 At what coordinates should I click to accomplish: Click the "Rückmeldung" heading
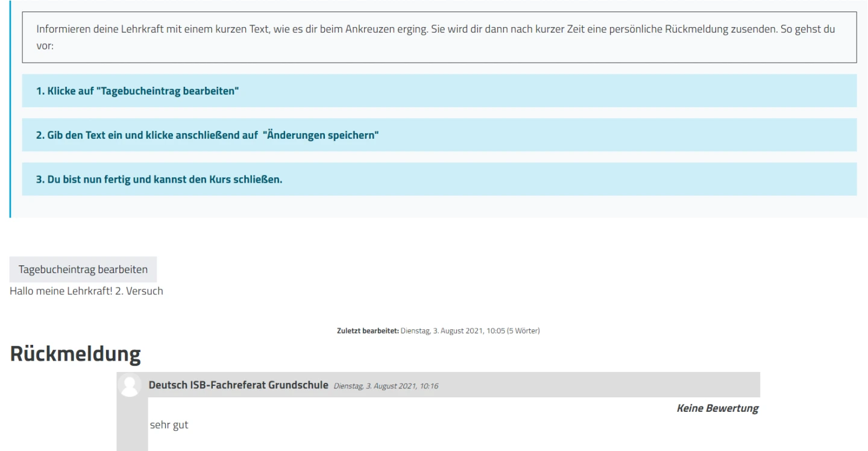(75, 355)
